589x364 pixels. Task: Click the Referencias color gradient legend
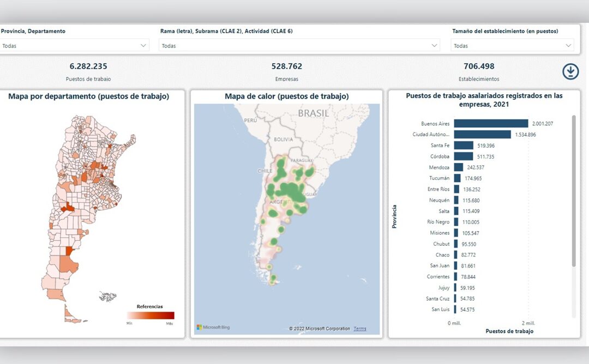click(151, 315)
